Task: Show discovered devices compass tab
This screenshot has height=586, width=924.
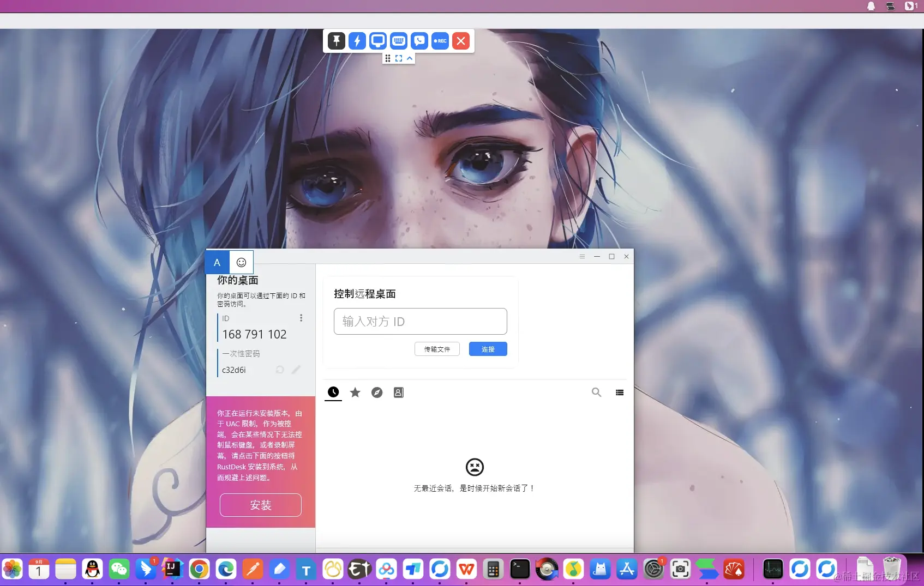Action: tap(377, 392)
